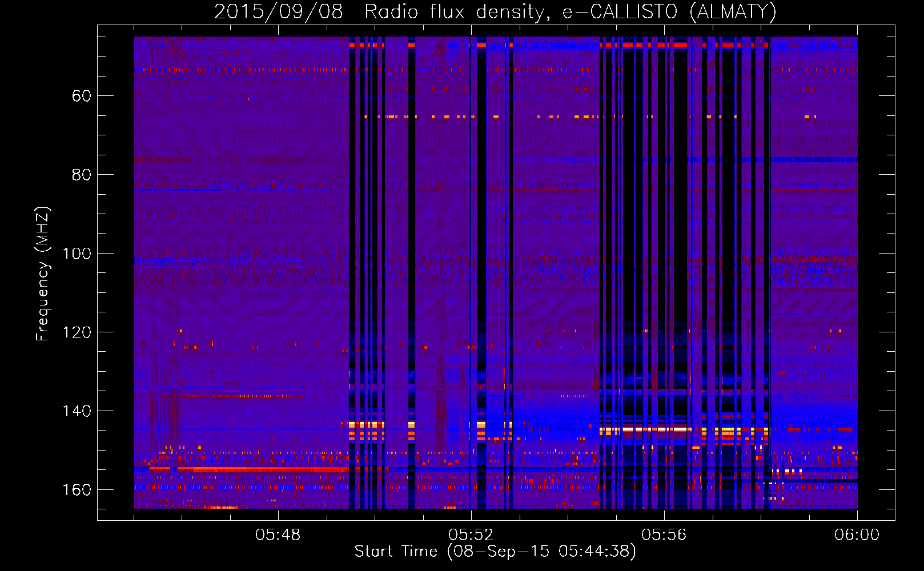Image resolution: width=924 pixels, height=571 pixels.
Task: Click the 05:56 time tick label
Action: [x=664, y=535]
